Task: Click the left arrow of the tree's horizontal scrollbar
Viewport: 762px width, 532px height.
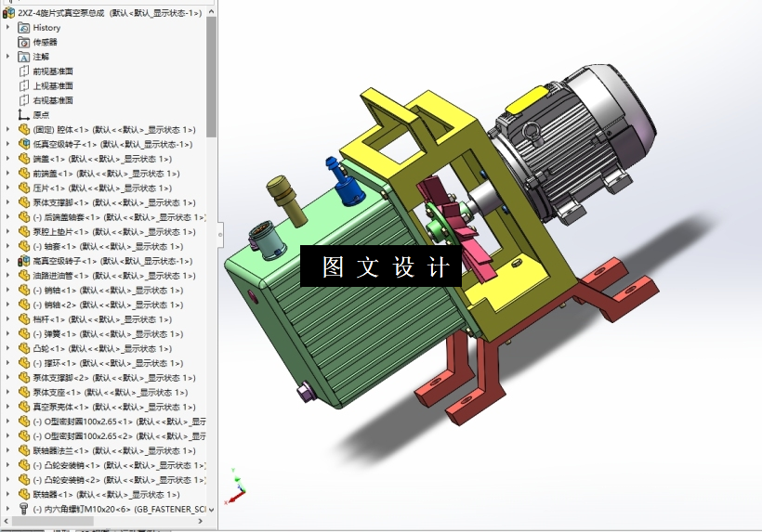Action: click(x=6, y=521)
